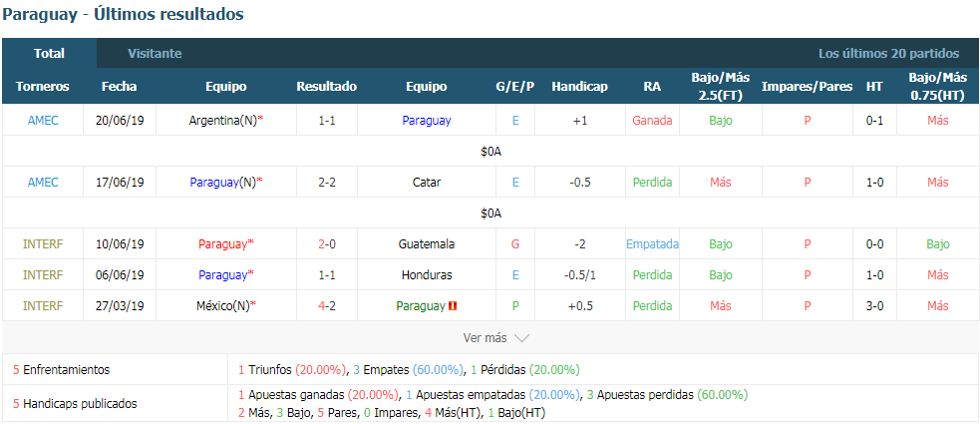980x424 pixels.
Task: Click the 2-0 result score
Action: pyautogui.click(x=327, y=244)
